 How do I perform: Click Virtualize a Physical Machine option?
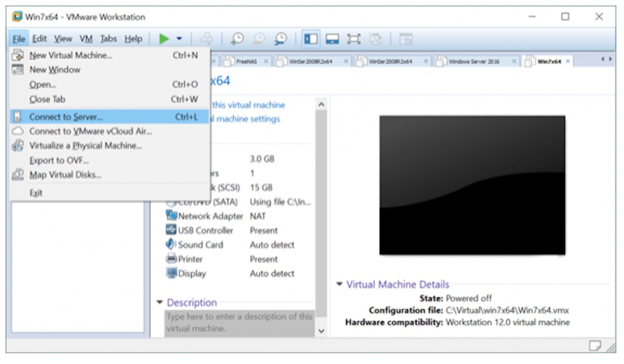tap(85, 146)
